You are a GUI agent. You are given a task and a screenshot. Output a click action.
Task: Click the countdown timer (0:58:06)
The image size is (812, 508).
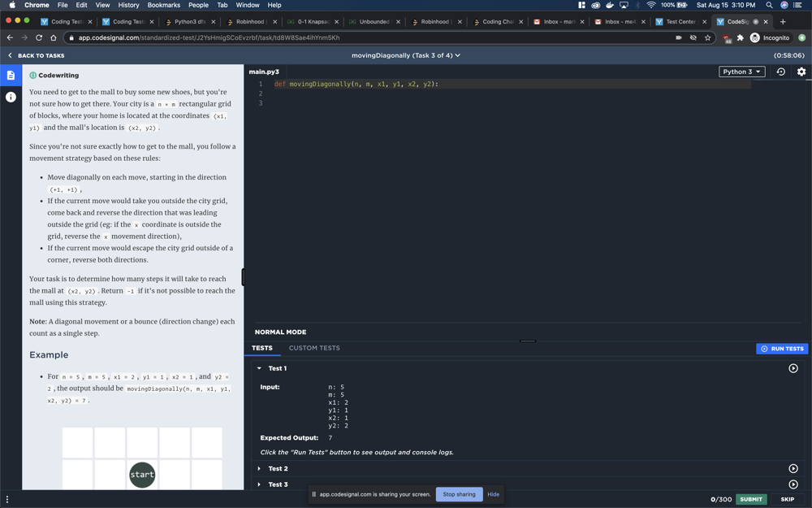pos(788,55)
